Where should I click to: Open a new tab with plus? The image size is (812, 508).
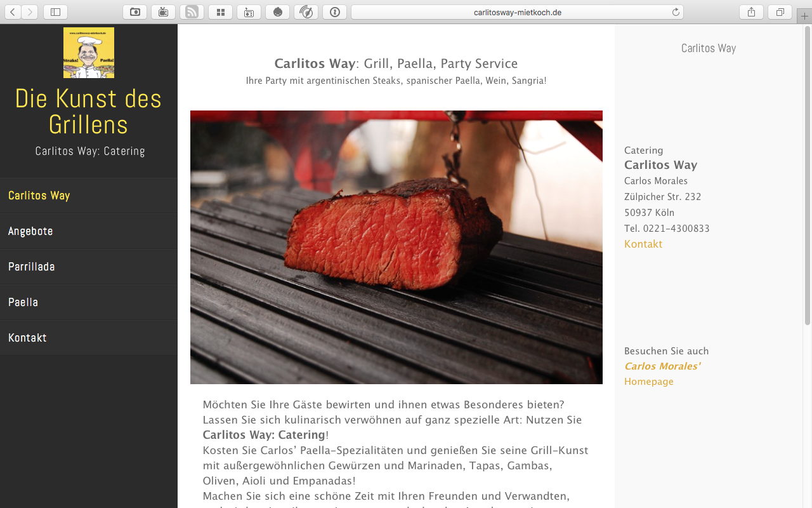[x=804, y=17]
